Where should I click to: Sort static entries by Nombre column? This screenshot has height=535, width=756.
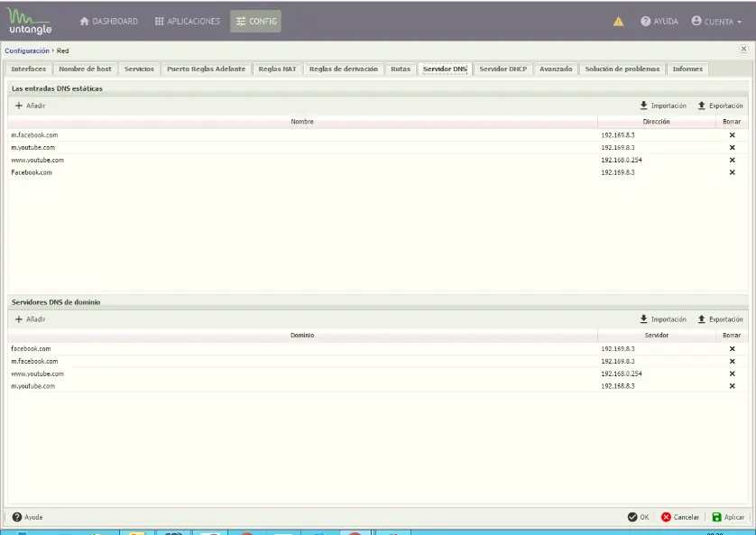tap(302, 122)
